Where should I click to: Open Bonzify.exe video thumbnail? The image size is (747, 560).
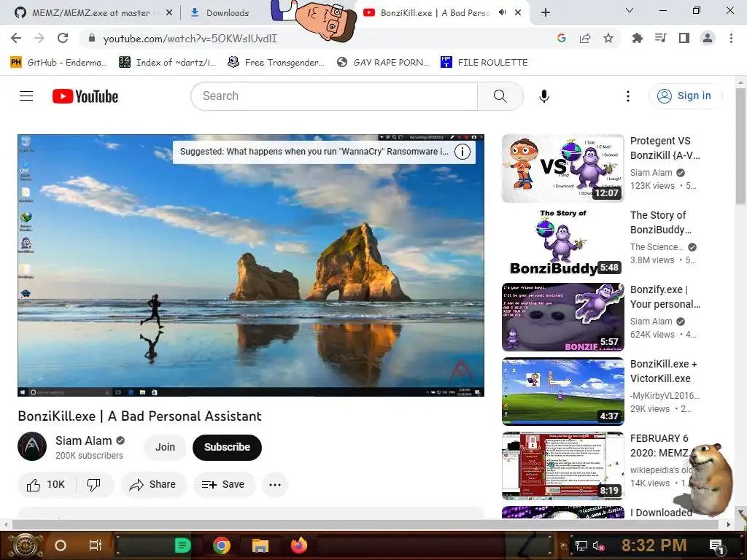click(x=562, y=316)
